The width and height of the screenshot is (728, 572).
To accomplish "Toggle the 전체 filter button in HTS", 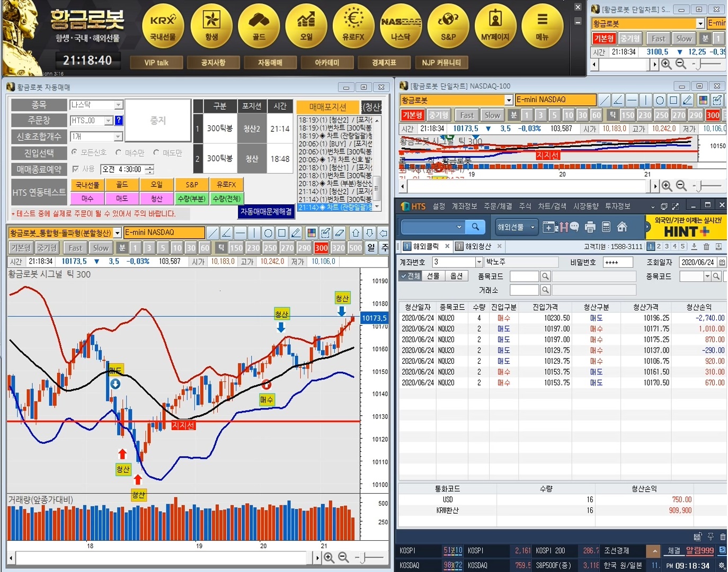I will pyautogui.click(x=410, y=276).
